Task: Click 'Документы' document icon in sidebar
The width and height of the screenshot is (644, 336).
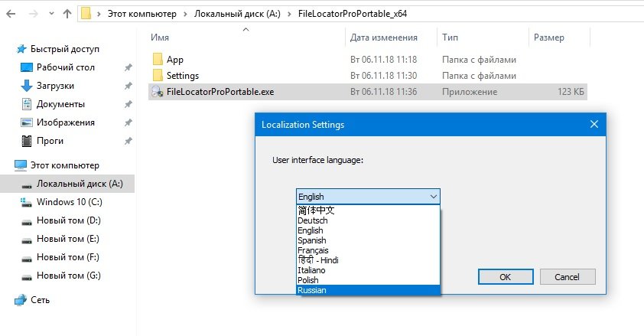Action: (x=26, y=104)
